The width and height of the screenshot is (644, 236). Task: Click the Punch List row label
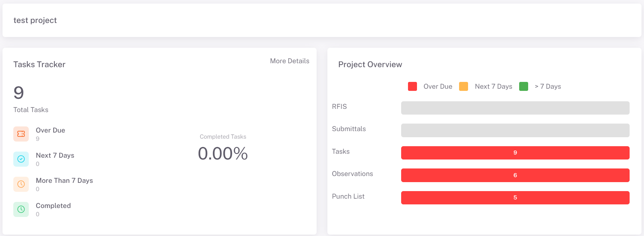pyautogui.click(x=348, y=196)
